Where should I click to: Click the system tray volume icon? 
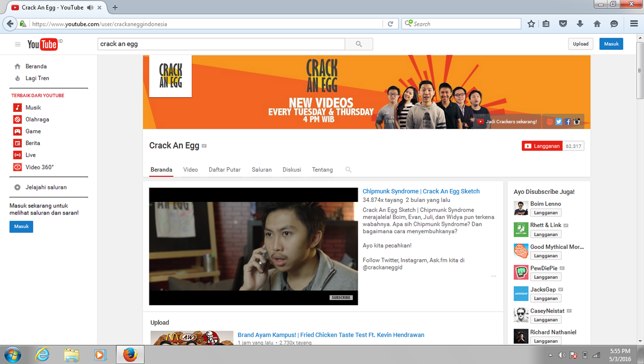point(561,355)
